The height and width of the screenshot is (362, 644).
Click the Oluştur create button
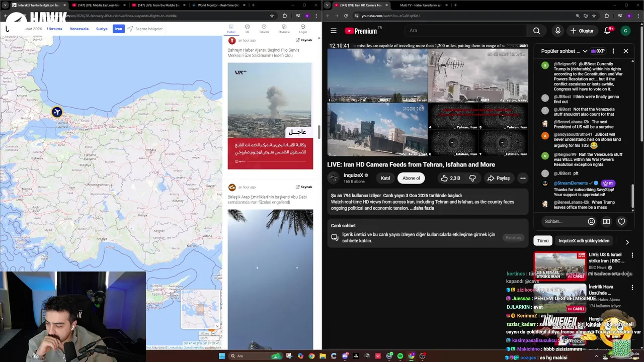point(582,31)
